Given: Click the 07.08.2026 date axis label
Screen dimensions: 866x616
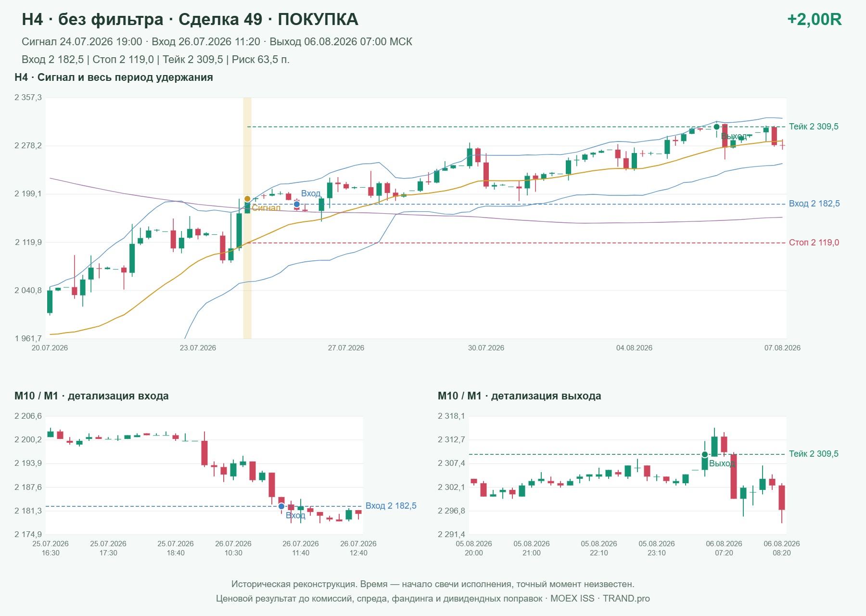Looking at the screenshot, I should [782, 348].
